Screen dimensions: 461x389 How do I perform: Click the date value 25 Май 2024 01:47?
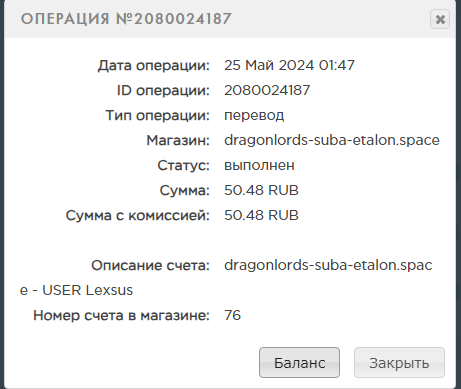(289, 65)
